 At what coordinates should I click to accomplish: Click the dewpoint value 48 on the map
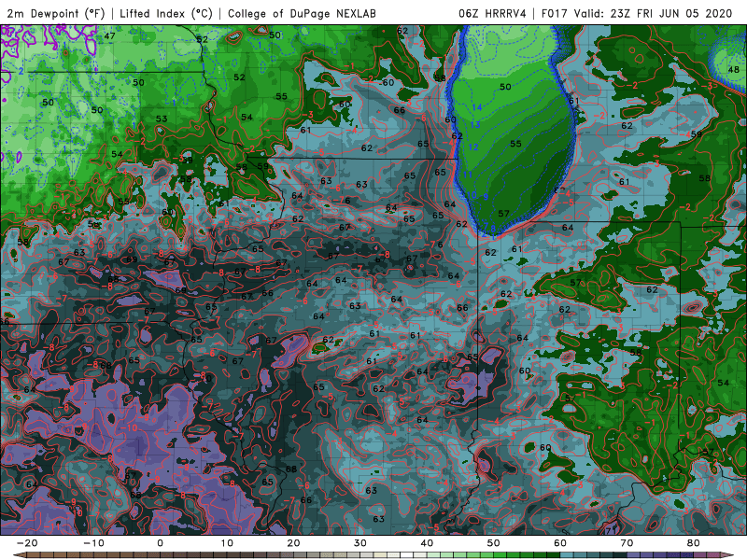pyautogui.click(x=734, y=69)
